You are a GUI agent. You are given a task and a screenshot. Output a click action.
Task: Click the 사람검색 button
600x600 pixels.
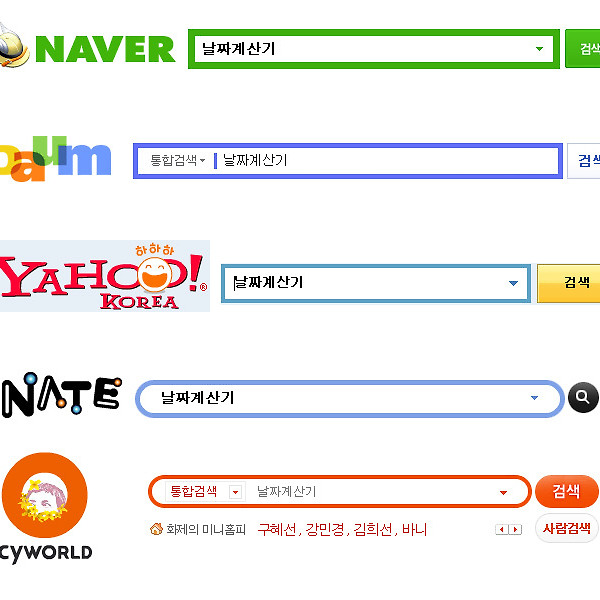[x=567, y=528]
